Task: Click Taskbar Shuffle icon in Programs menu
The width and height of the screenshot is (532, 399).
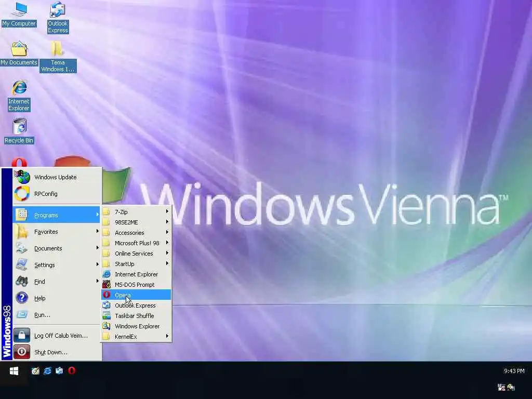Action: click(x=107, y=315)
